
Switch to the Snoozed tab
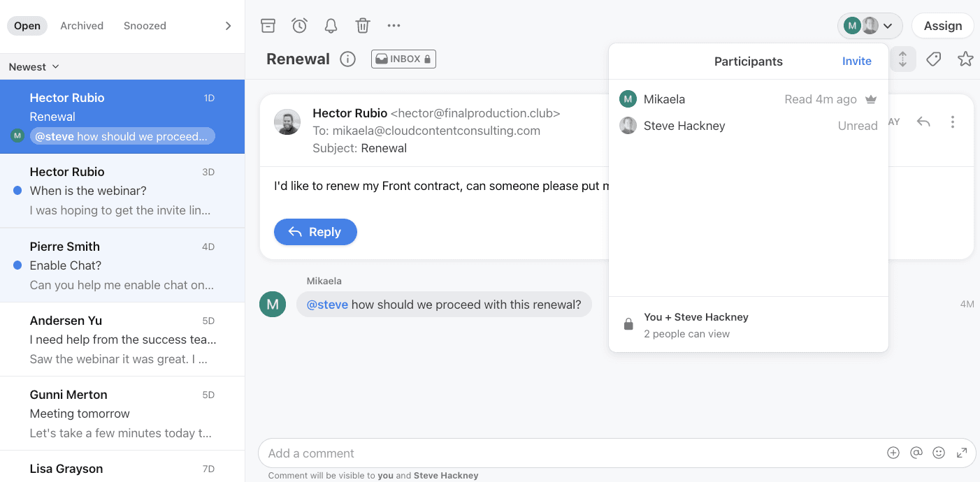(145, 26)
